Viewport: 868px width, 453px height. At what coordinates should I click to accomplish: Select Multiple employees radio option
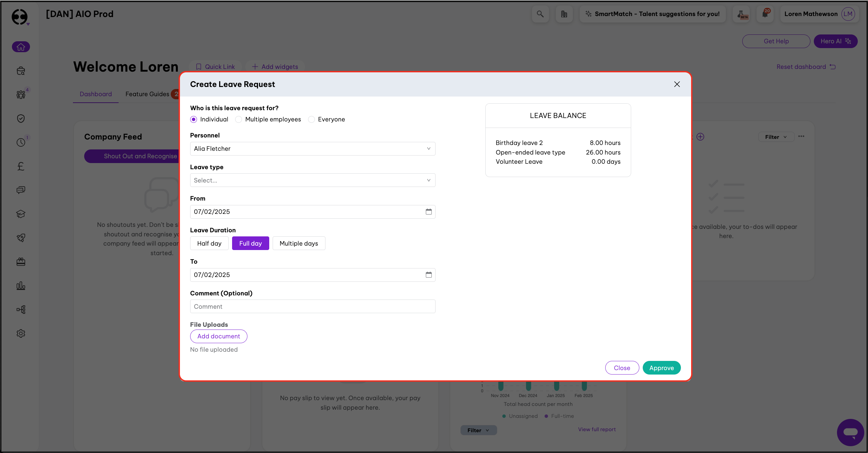click(239, 119)
